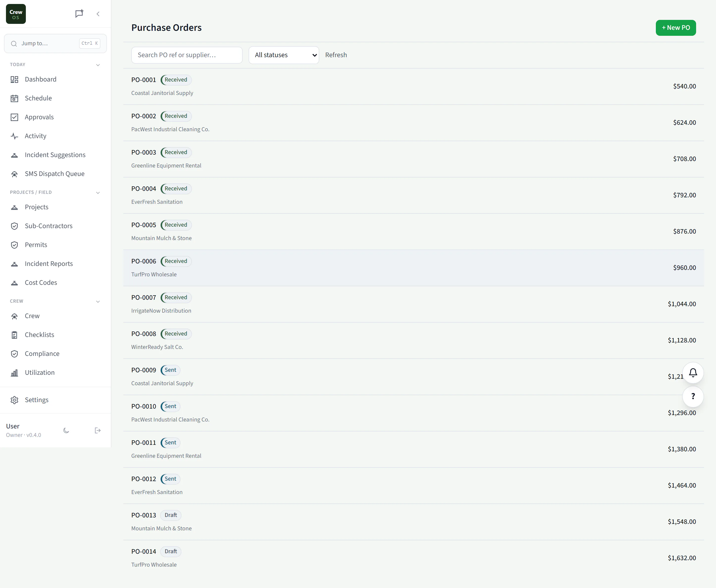Navigate to Cost Codes
Viewport: 716px width, 588px height.
click(55, 283)
